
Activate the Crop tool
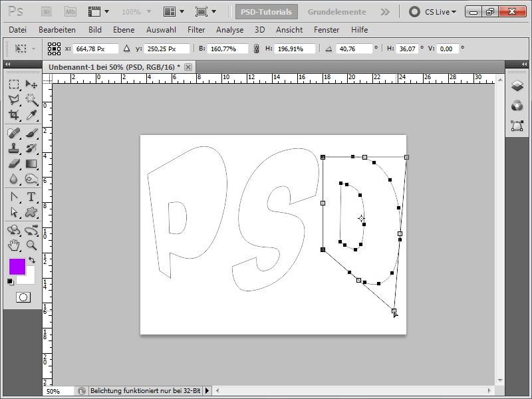[x=13, y=115]
